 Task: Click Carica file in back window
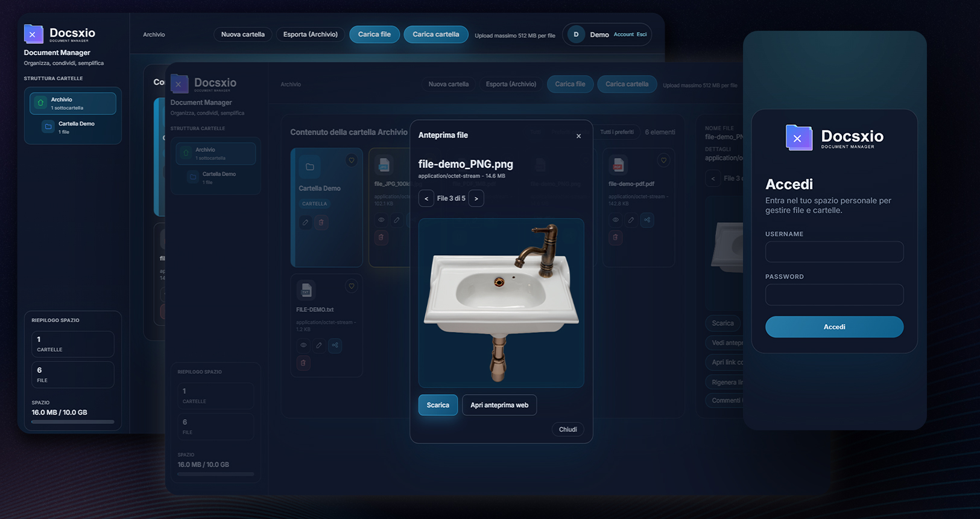[375, 34]
